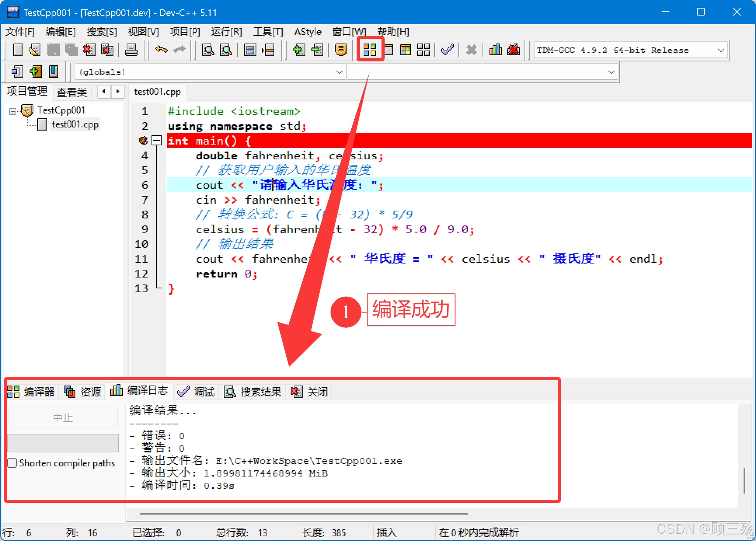The image size is (756, 541).
Task: Switch to the 查看类 panel tab
Action: point(72,92)
